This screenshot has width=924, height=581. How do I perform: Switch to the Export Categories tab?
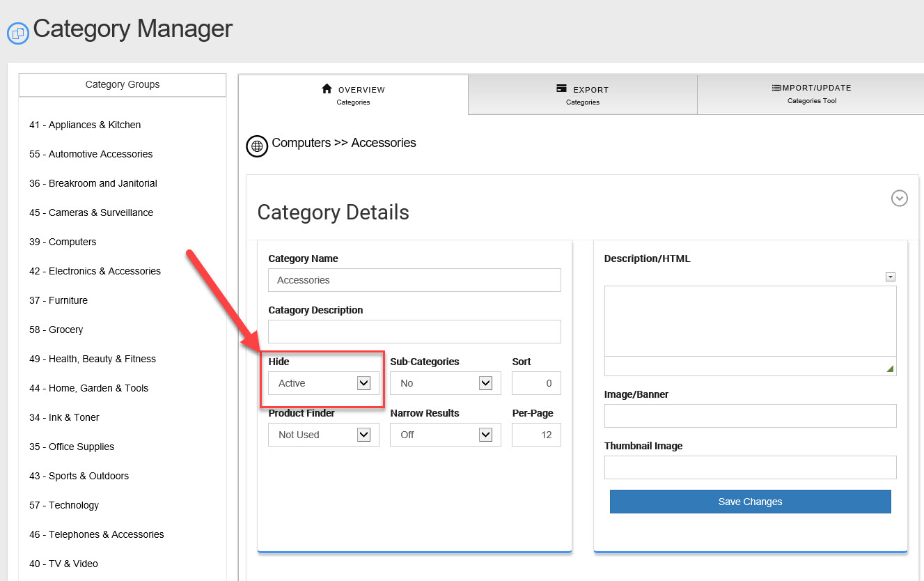click(x=582, y=95)
